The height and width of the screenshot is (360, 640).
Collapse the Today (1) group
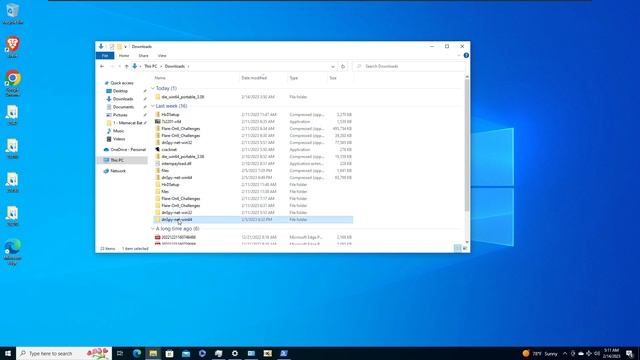click(x=153, y=88)
